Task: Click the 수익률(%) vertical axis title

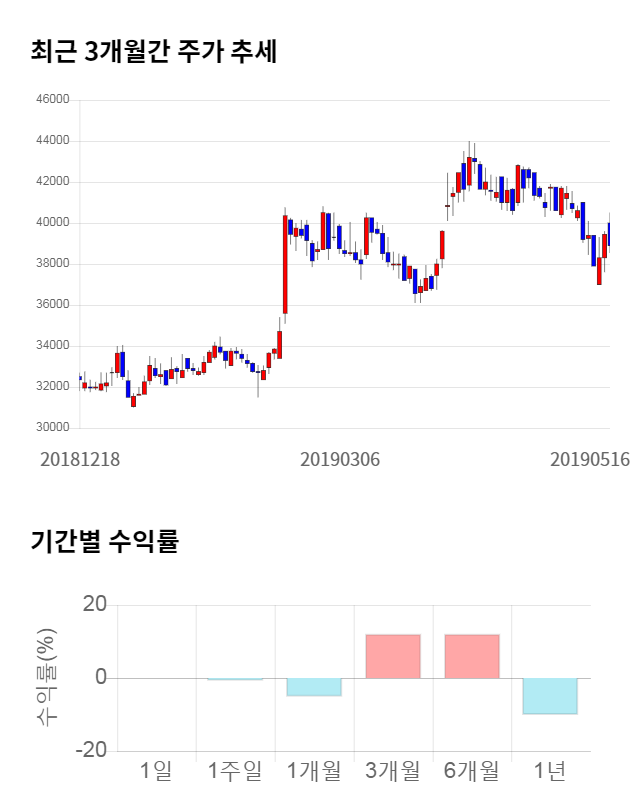Action: coord(48,678)
